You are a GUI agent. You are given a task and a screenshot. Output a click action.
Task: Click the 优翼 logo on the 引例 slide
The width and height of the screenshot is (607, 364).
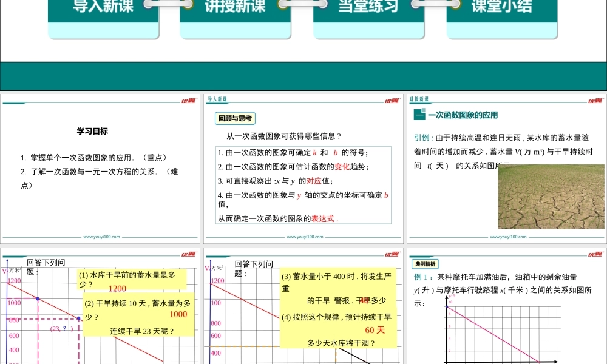coord(595,101)
